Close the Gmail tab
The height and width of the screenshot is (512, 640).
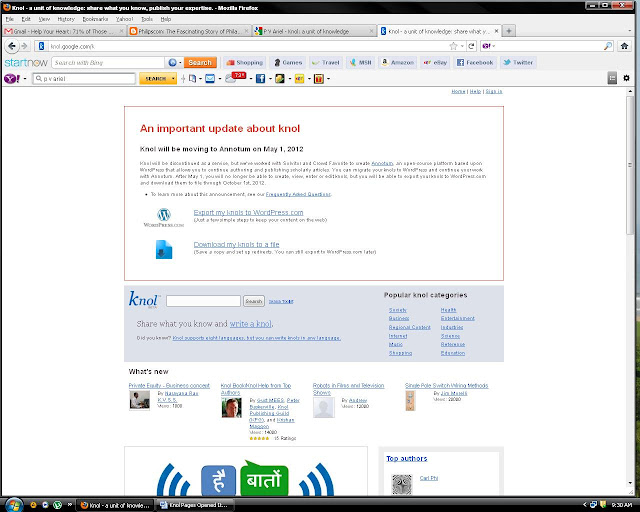point(121,31)
